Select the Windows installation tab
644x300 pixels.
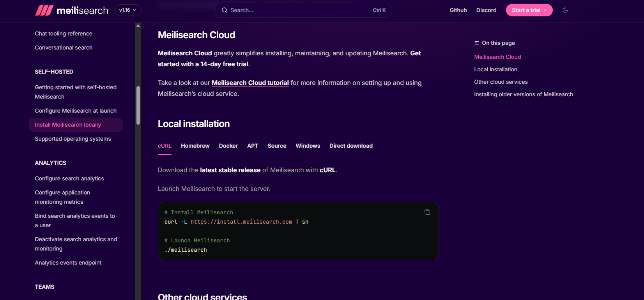[x=308, y=146]
